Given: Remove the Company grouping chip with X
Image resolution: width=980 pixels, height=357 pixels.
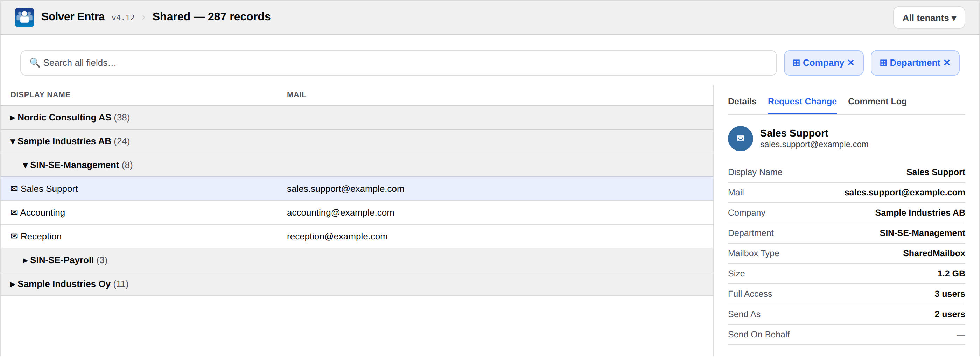Looking at the screenshot, I should (850, 63).
